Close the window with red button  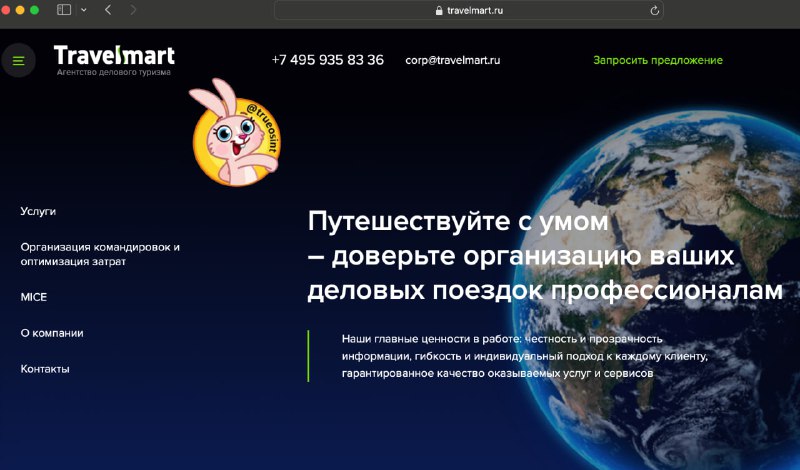coord(6,10)
